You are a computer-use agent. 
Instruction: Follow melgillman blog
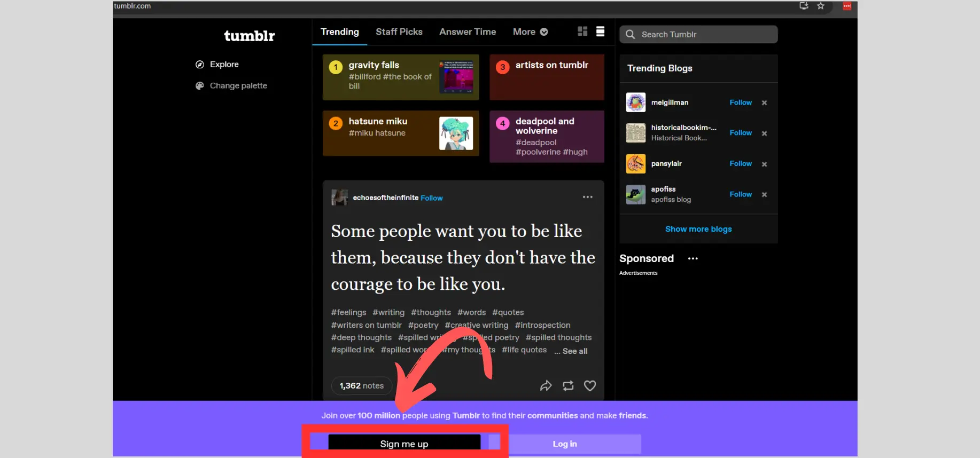(741, 102)
